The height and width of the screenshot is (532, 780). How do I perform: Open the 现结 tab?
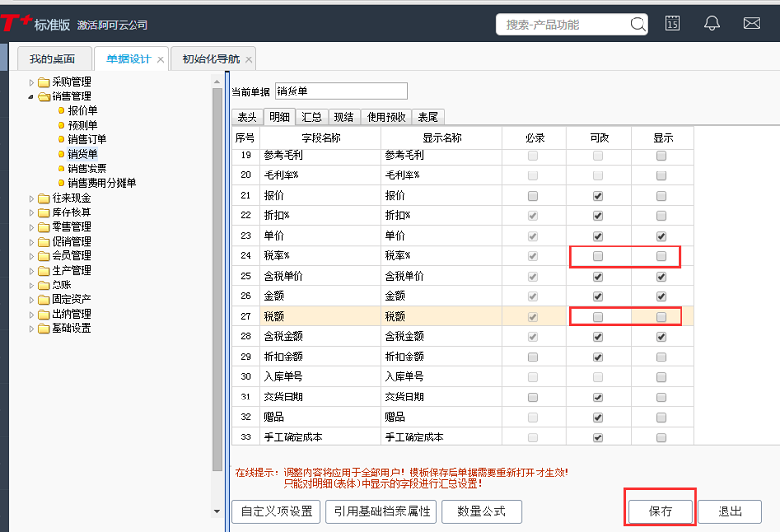coord(344,117)
